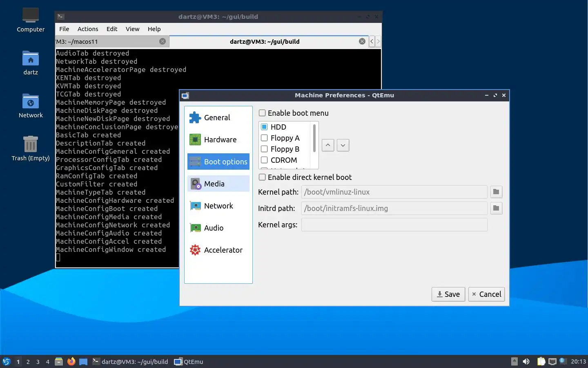Click 'RamConfigTab created' terminal line
Viewport: 588px width, 368px height.
pos(97,176)
